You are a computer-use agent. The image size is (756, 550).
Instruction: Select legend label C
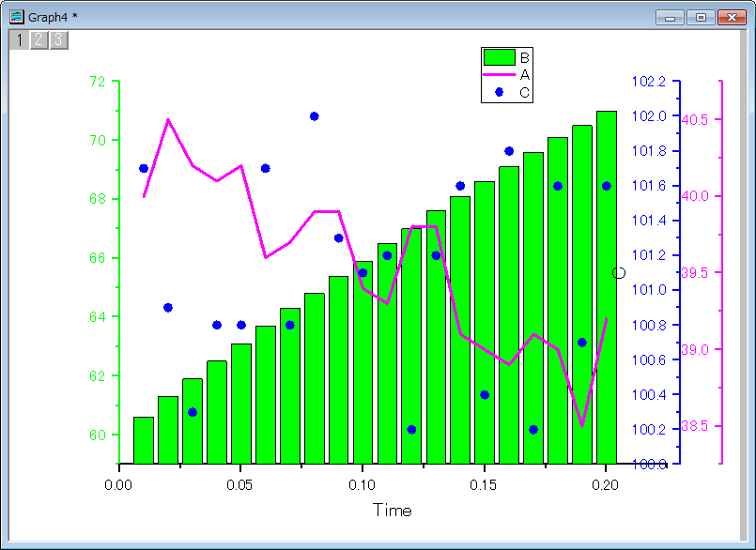tap(525, 92)
